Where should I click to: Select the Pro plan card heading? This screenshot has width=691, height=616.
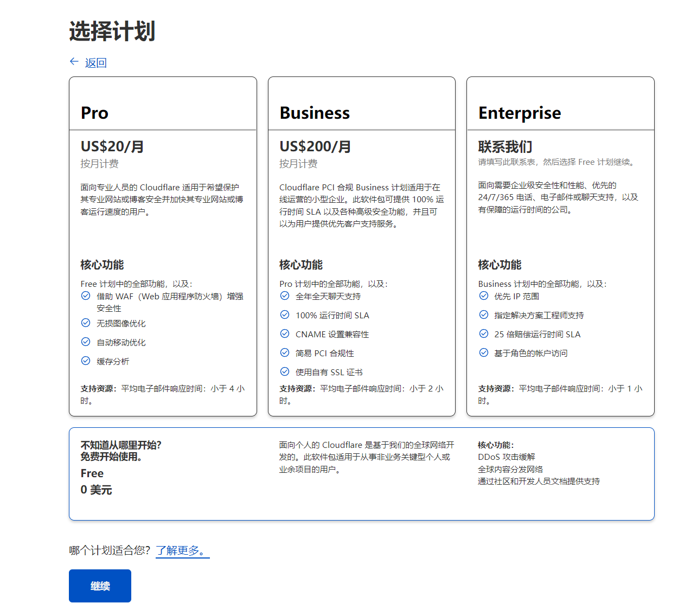click(94, 113)
